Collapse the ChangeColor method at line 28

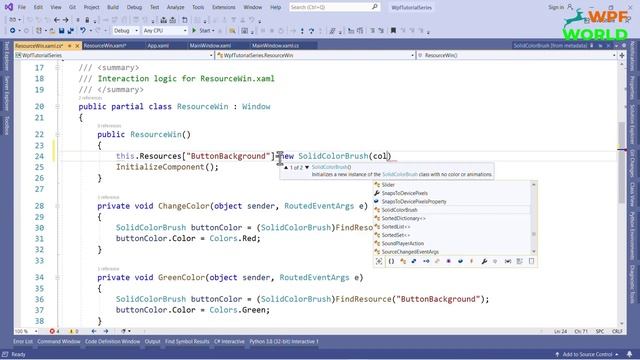pos(57,206)
